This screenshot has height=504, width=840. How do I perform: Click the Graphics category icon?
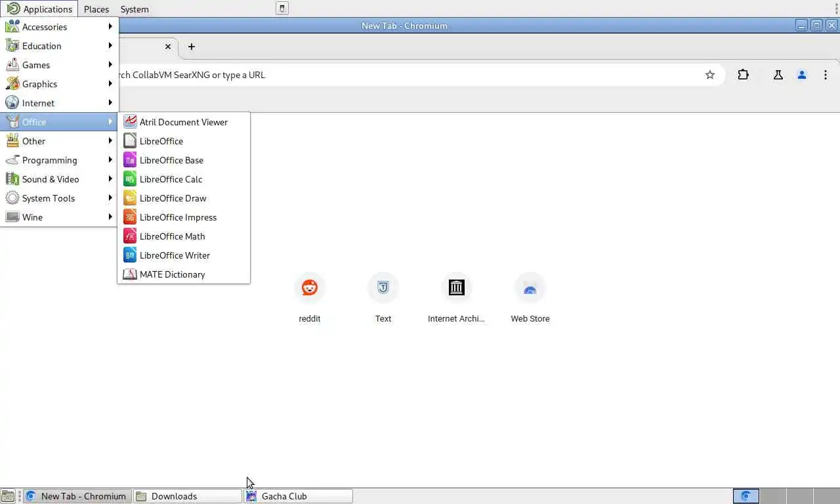click(x=12, y=84)
